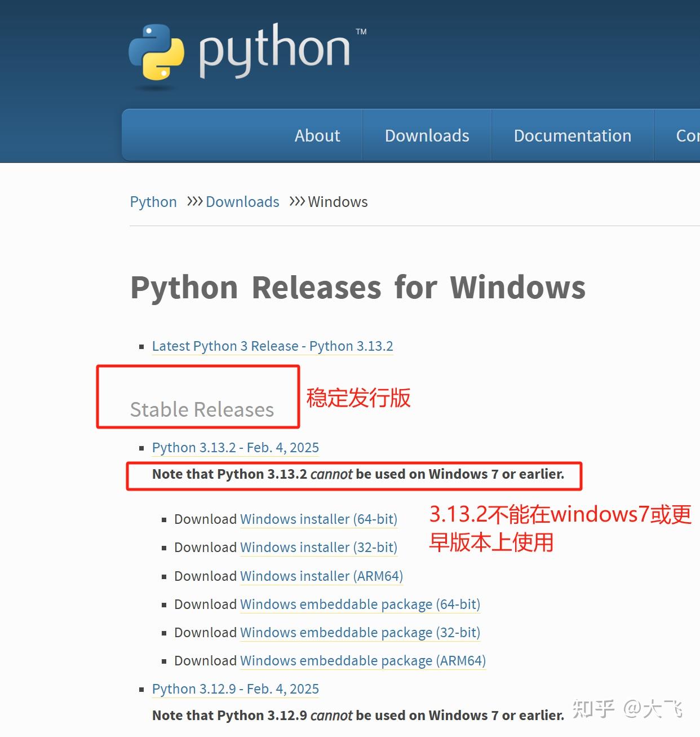700x737 pixels.
Task: Download Windows installer 64-bit for 3.13.2
Action: click(318, 519)
